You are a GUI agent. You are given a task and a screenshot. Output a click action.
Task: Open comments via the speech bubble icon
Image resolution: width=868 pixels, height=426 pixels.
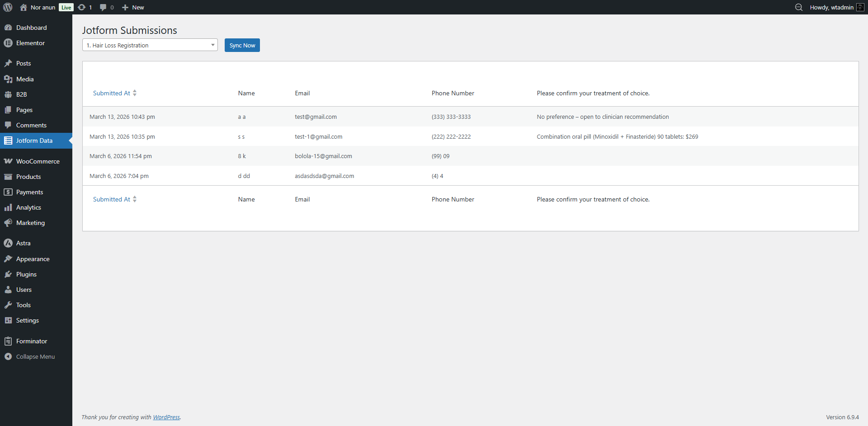(104, 7)
